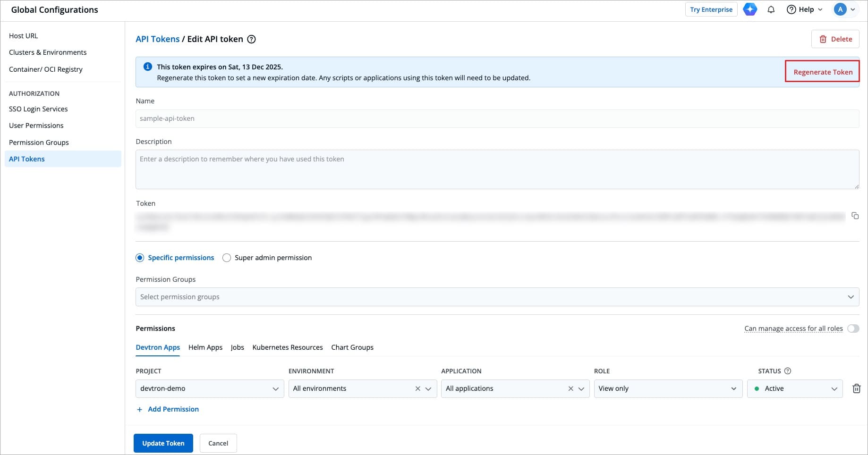Select Specific permissions radio button

click(140, 258)
